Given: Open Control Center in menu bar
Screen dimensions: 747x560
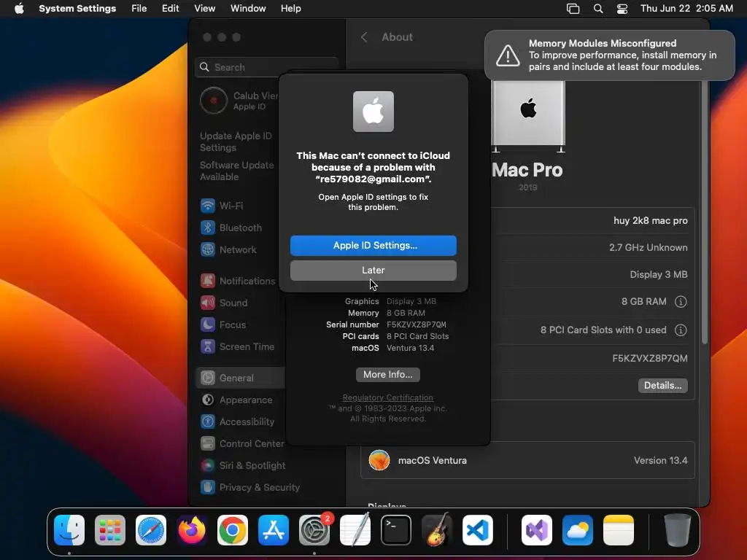Looking at the screenshot, I should click(622, 9).
